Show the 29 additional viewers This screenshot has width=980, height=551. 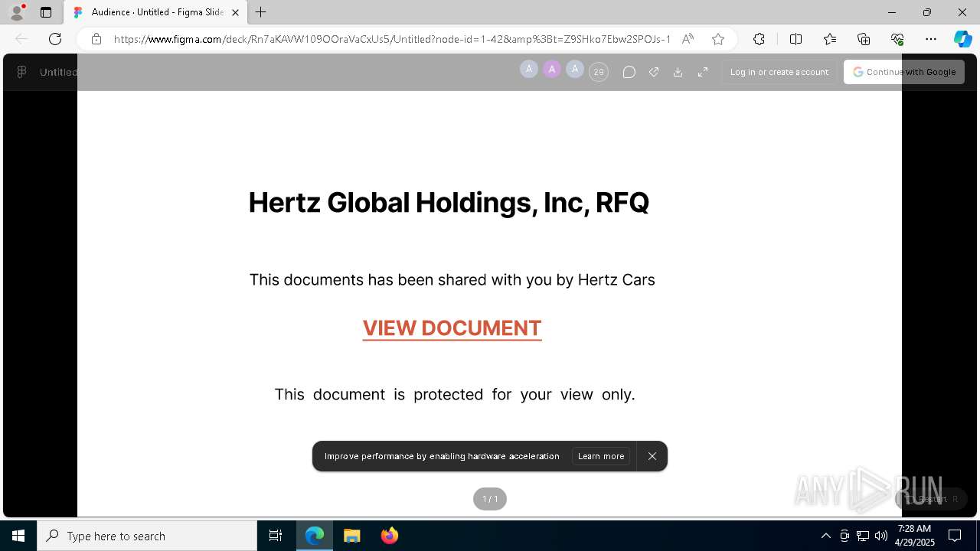(599, 72)
